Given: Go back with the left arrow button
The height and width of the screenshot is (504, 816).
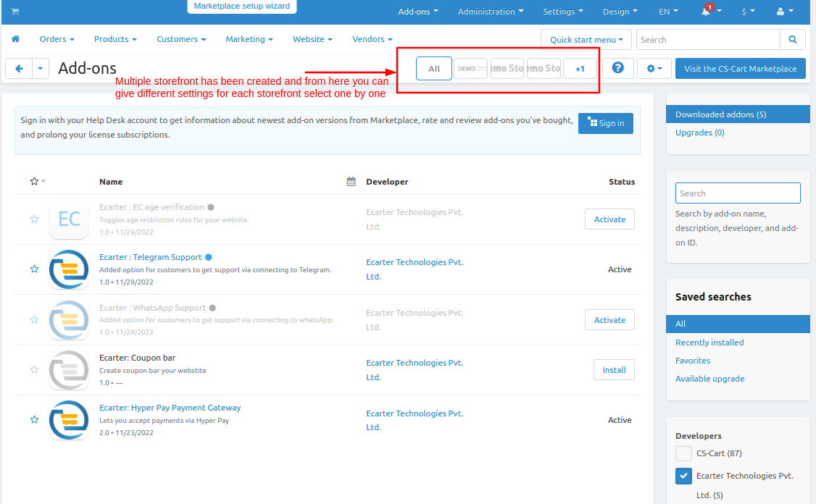Looking at the screenshot, I should (x=20, y=69).
